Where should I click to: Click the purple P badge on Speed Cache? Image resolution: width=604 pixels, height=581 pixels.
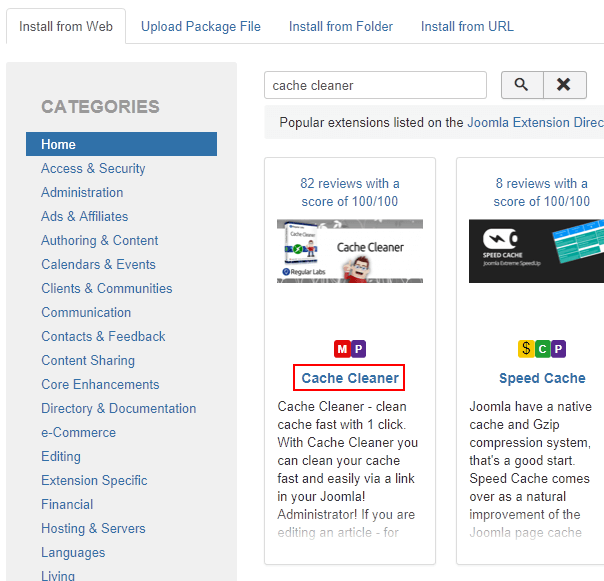(558, 349)
